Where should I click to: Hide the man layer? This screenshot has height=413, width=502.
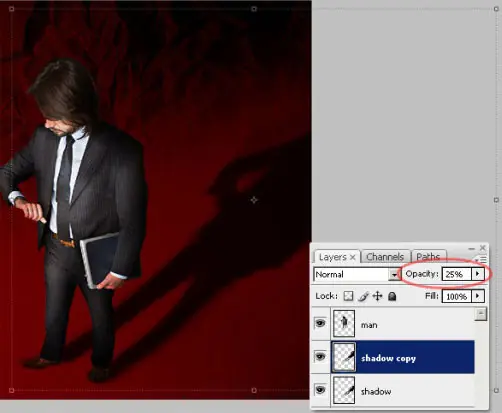320,323
